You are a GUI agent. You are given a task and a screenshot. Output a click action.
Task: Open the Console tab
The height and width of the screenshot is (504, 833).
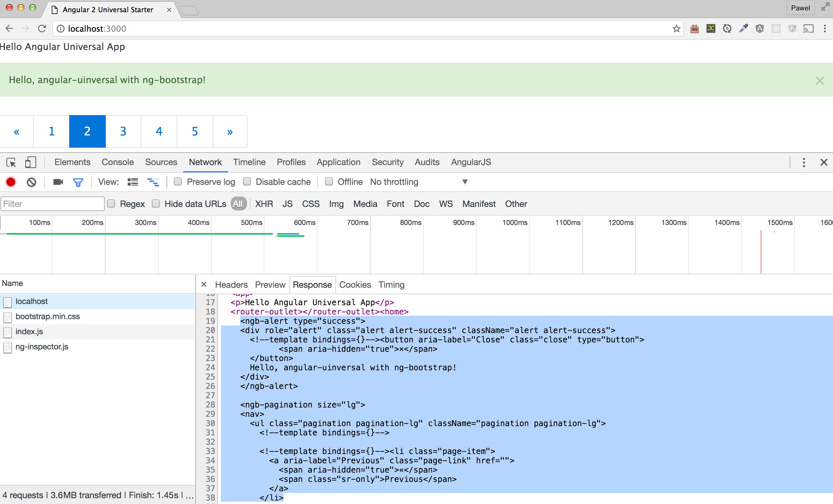coord(118,162)
